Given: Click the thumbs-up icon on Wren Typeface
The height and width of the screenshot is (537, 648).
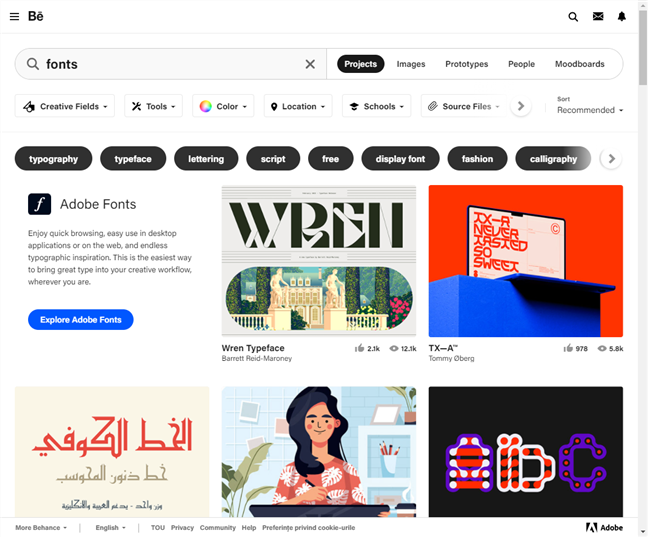Looking at the screenshot, I should pos(360,348).
